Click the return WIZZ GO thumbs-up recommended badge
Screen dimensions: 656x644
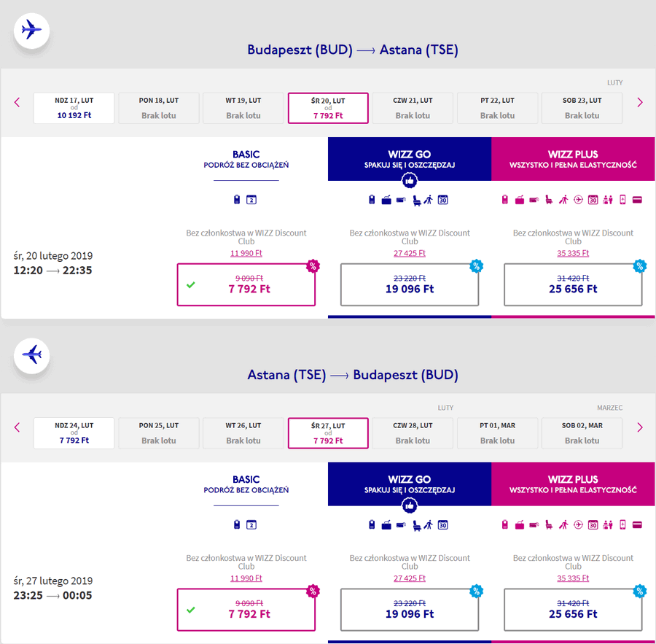410,506
